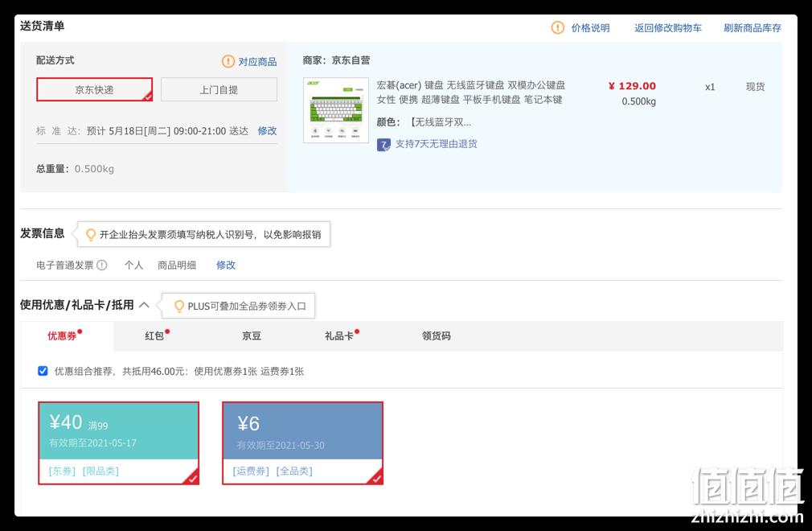
Task: Open the 宏碁(acer) 键盘 product title
Action: (470, 93)
